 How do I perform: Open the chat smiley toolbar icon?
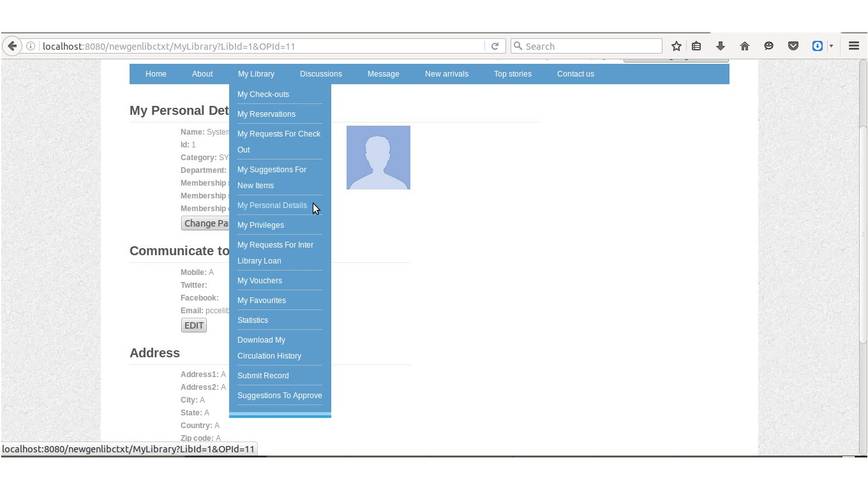click(769, 46)
